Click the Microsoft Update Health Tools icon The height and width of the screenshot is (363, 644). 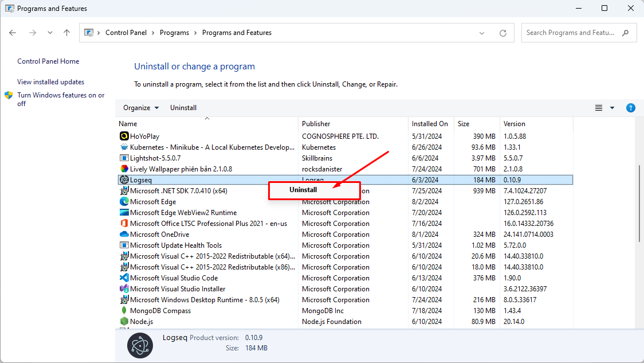tap(124, 245)
